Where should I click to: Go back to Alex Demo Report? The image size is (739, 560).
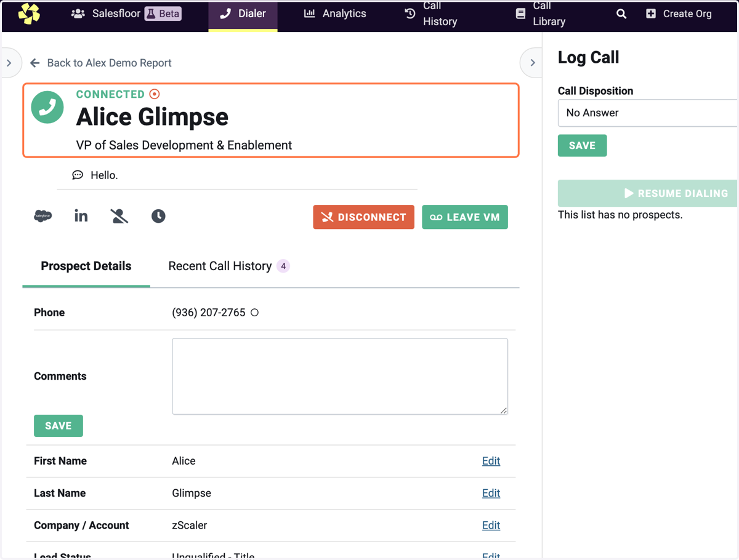click(101, 63)
